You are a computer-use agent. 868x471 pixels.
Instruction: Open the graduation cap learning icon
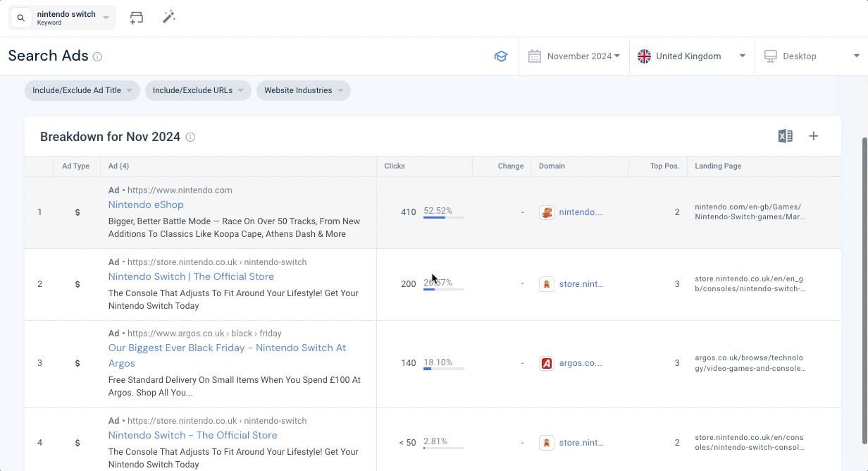pyautogui.click(x=501, y=56)
